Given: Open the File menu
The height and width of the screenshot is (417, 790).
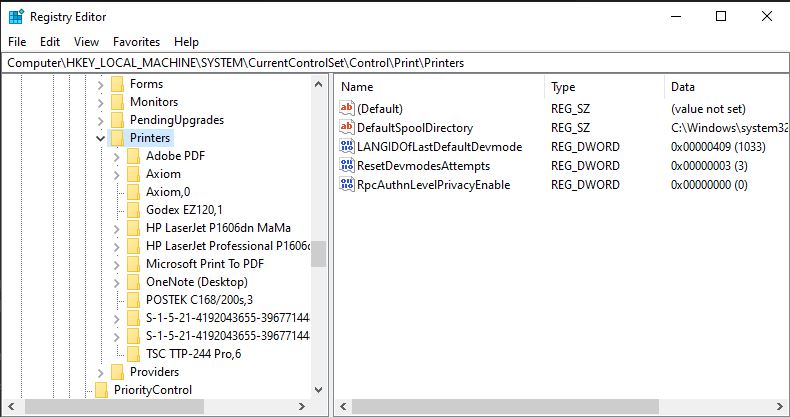Looking at the screenshot, I should [x=17, y=42].
